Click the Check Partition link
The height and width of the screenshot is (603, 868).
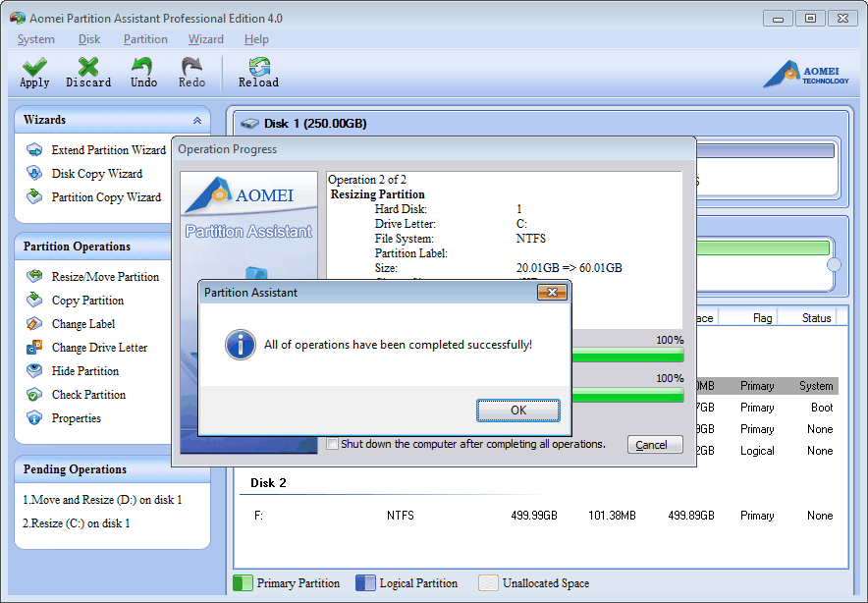88,395
